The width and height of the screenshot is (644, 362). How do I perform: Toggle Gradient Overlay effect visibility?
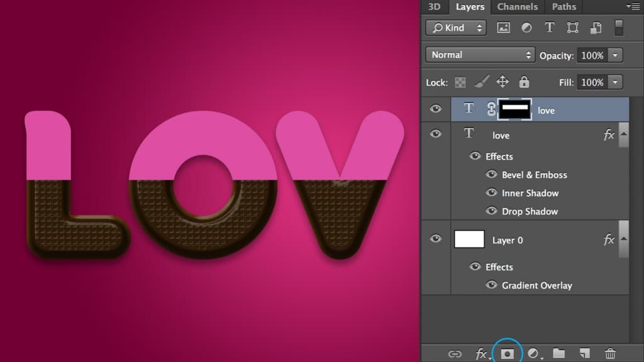click(x=491, y=285)
